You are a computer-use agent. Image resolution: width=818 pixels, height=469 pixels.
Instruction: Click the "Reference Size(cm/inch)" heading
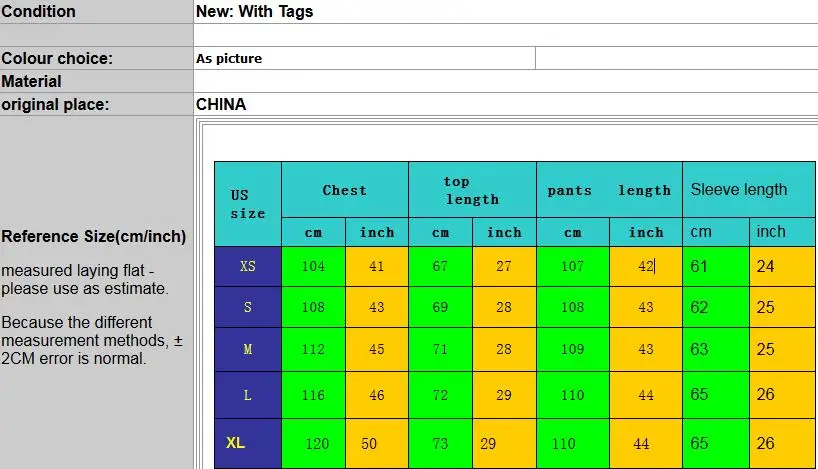(x=94, y=236)
